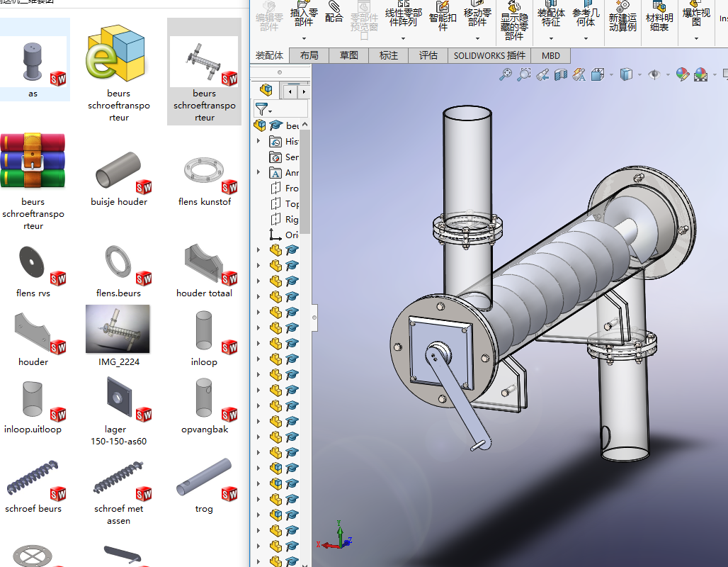Activate the Section View icon
This screenshot has height=567, width=728.
click(x=561, y=74)
